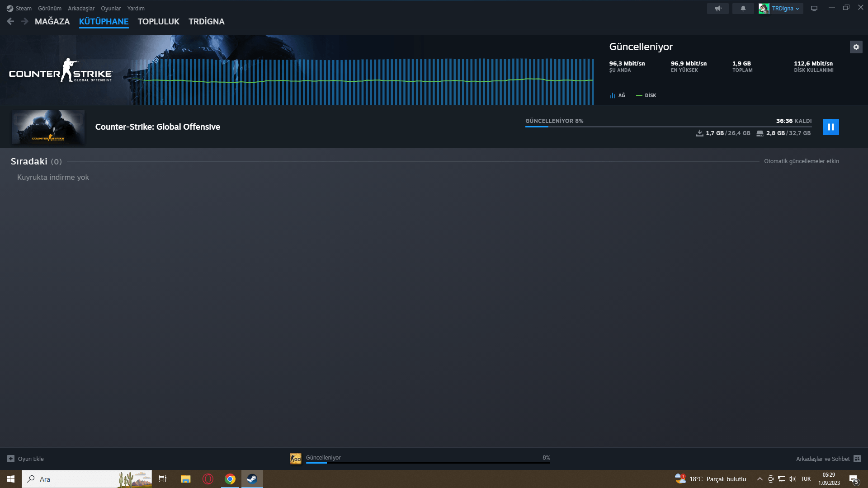Open the TRDİGNA profile tab

[207, 22]
